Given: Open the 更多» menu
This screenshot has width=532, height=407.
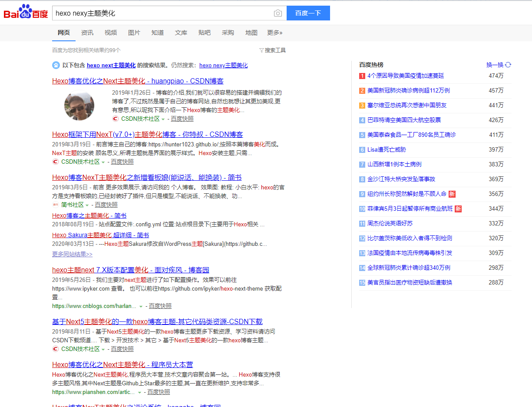Looking at the screenshot, I should 275,33.
